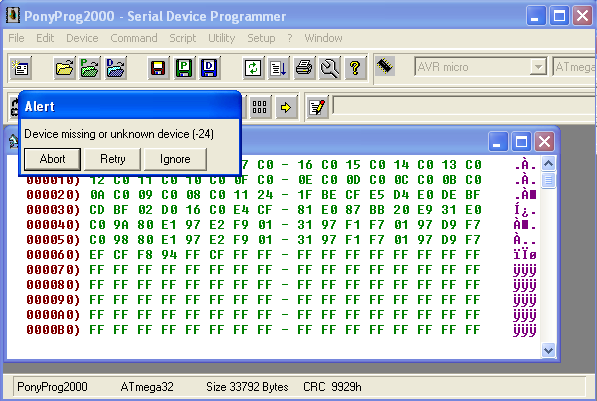
Task: Open the Edit menu
Action: click(45, 38)
